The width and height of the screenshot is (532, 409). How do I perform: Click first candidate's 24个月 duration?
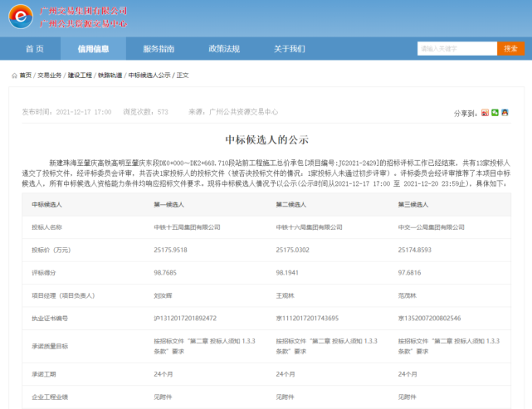click(x=164, y=374)
